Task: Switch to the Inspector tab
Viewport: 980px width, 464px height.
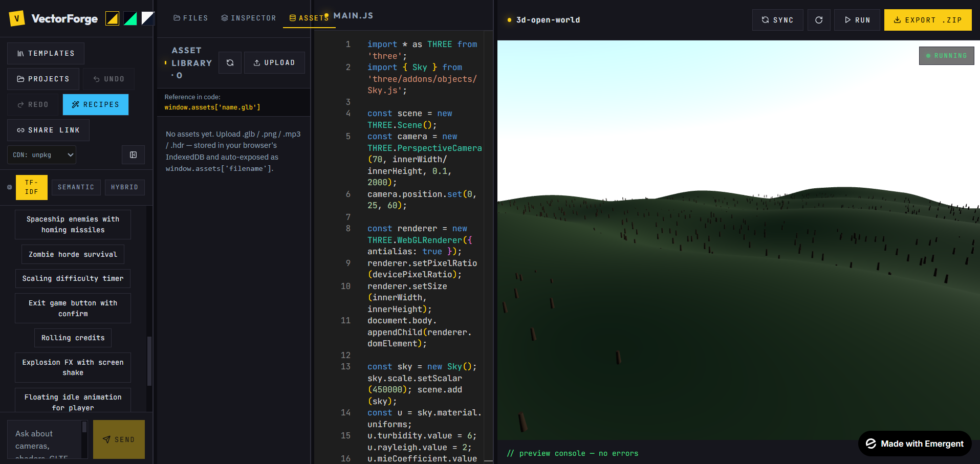Action: coord(248,18)
